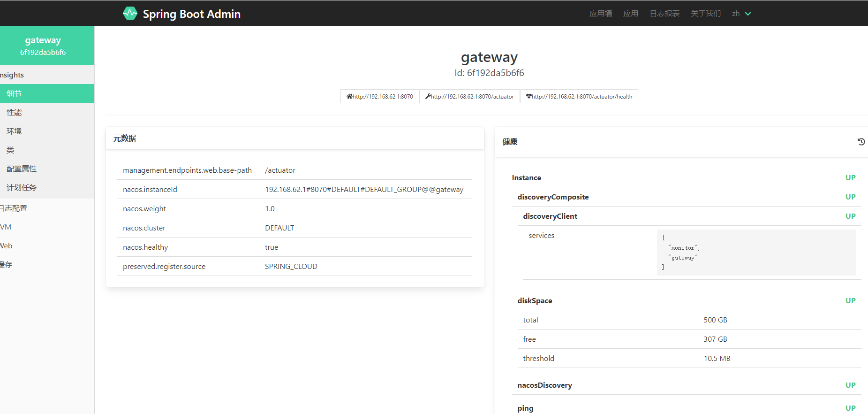
Task: Select 细节 in the sidebar
Action: pyautogui.click(x=47, y=93)
